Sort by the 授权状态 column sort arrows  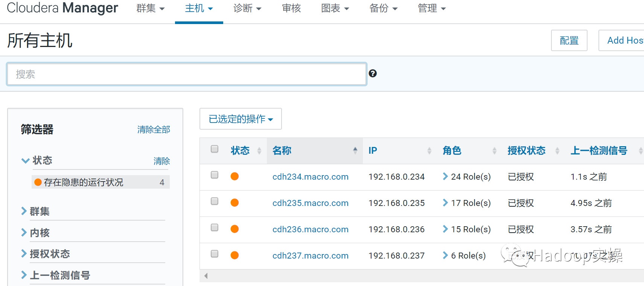click(557, 151)
